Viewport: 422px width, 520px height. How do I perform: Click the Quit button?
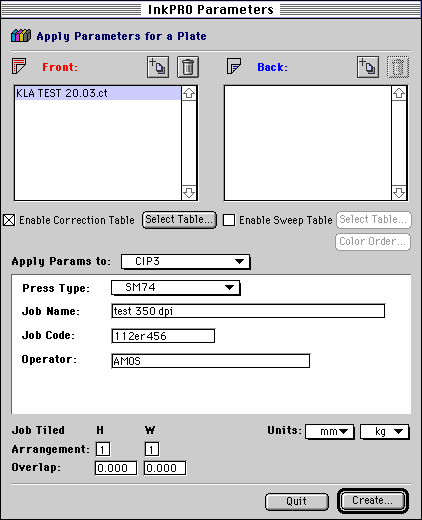[x=297, y=501]
